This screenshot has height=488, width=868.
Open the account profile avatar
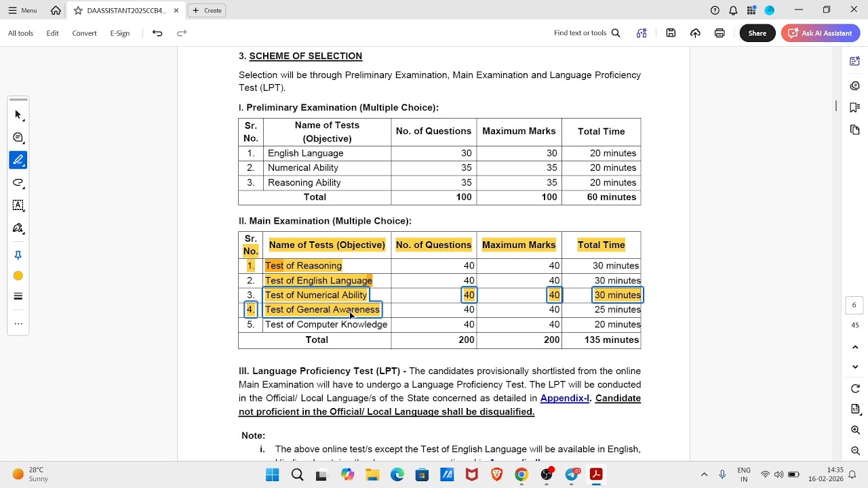pos(770,10)
